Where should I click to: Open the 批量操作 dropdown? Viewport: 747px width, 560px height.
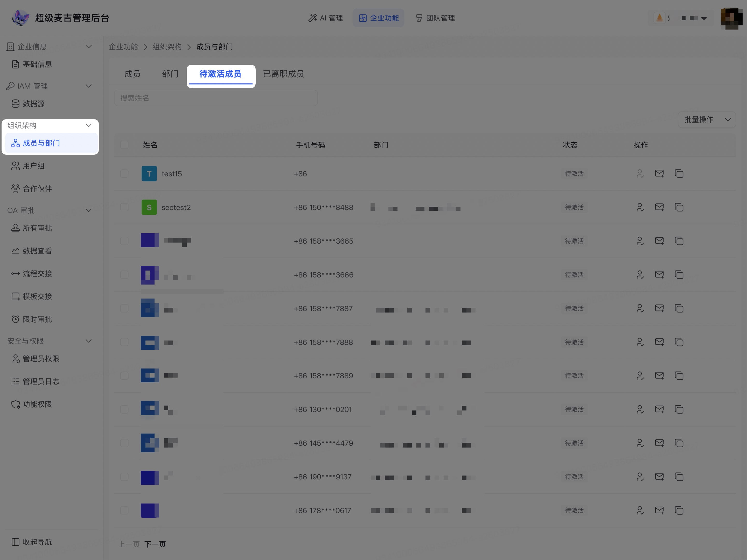(707, 119)
